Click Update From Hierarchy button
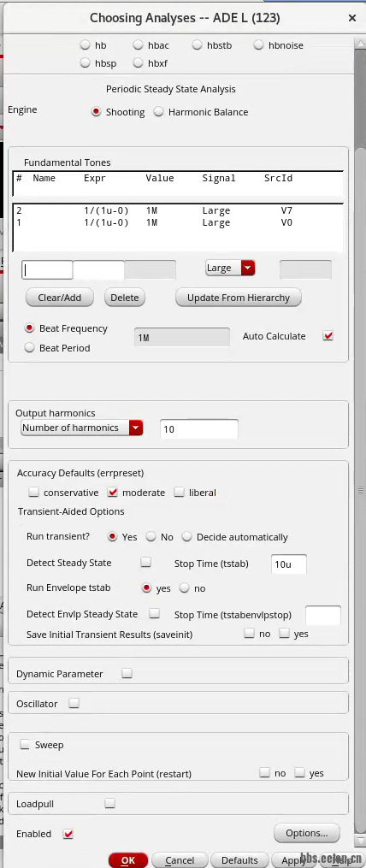The width and height of the screenshot is (366, 868). (239, 298)
